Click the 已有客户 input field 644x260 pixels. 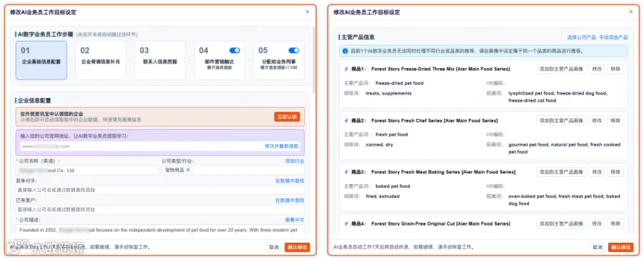160,209
